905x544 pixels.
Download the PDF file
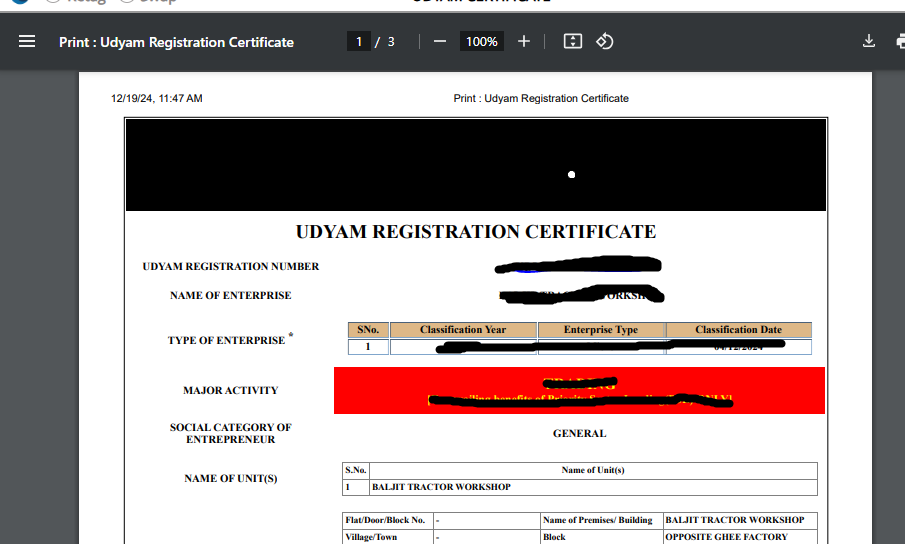(869, 41)
